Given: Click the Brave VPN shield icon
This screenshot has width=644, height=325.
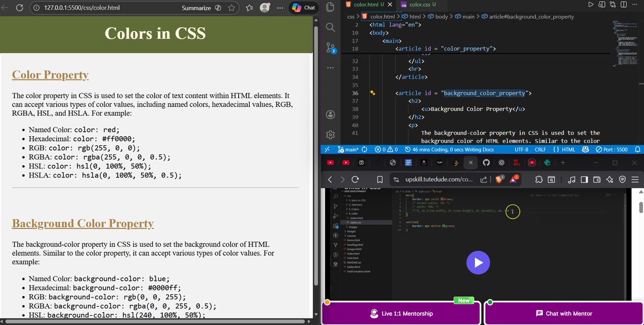Looking at the screenshot, I should pyautogui.click(x=622, y=180).
